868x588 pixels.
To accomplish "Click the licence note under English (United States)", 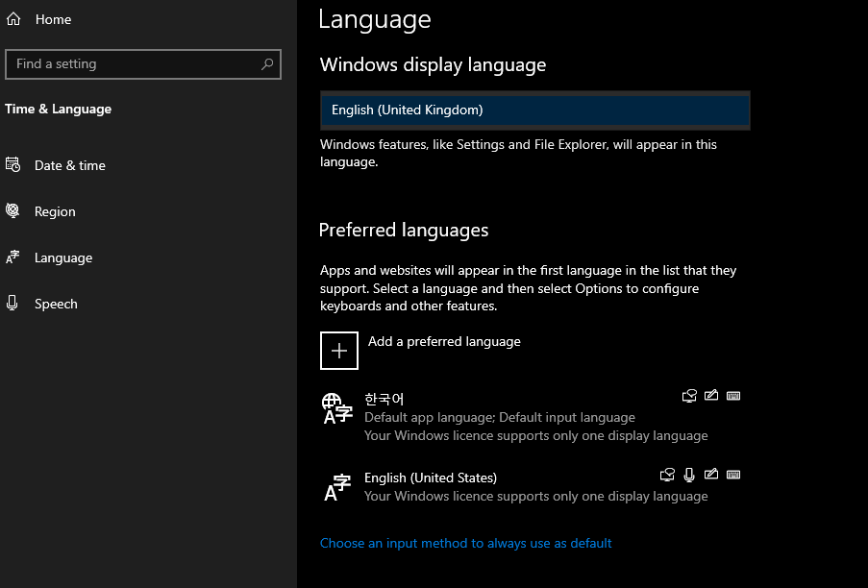I will [x=535, y=496].
